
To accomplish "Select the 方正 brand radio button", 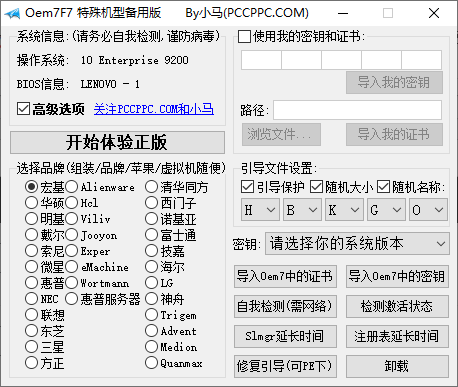I will coord(31,363).
